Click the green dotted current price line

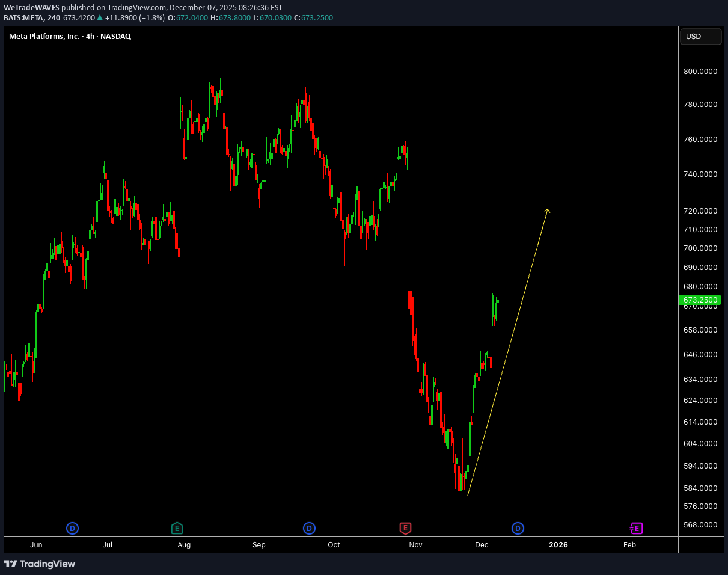point(240,300)
